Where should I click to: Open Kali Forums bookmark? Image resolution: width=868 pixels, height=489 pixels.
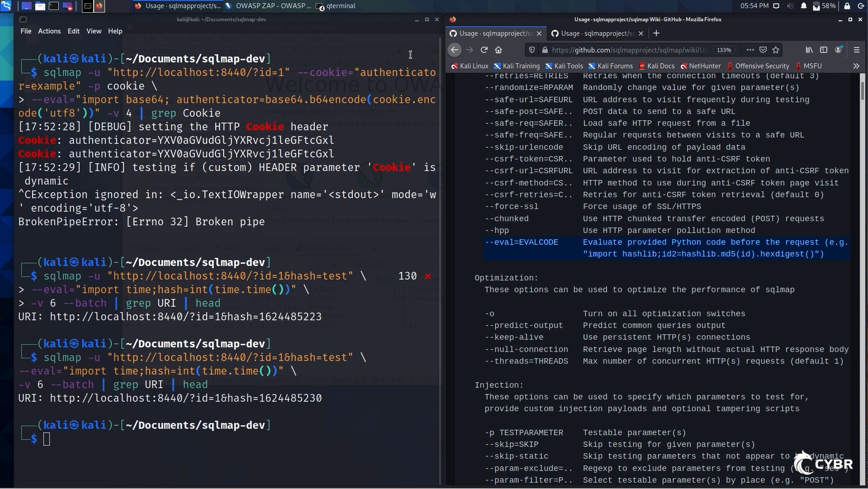click(x=611, y=66)
